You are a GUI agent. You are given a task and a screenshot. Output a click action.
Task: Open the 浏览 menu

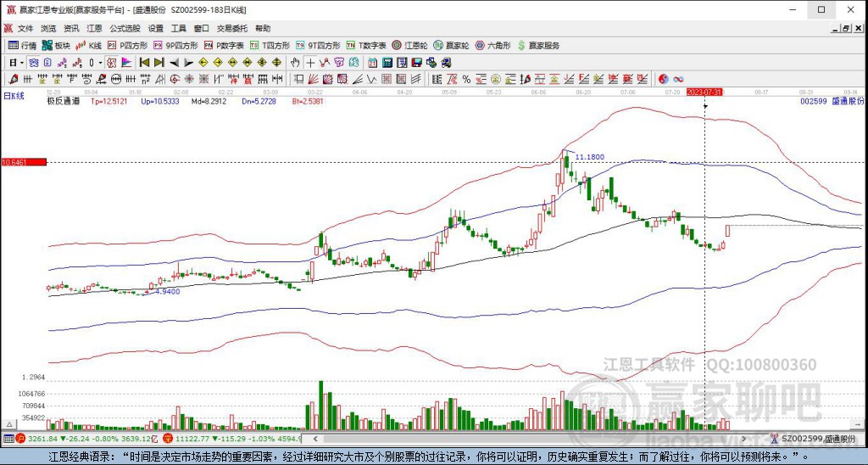coord(48,28)
